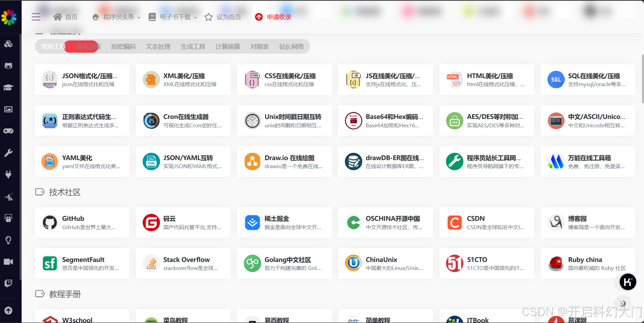
Task: Switch to the 文本处理 tab
Action: pyautogui.click(x=158, y=47)
